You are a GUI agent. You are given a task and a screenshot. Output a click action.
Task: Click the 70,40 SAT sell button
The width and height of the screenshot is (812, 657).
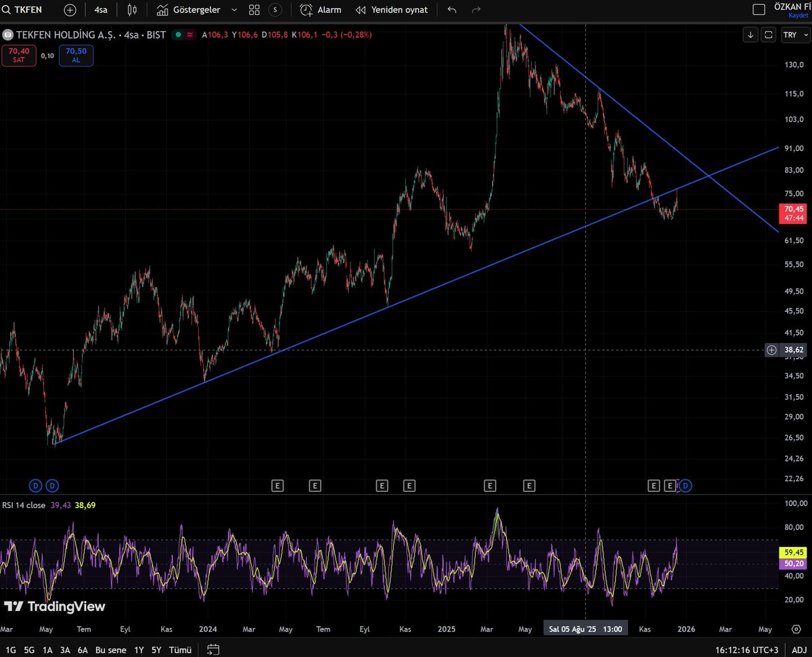coord(18,55)
